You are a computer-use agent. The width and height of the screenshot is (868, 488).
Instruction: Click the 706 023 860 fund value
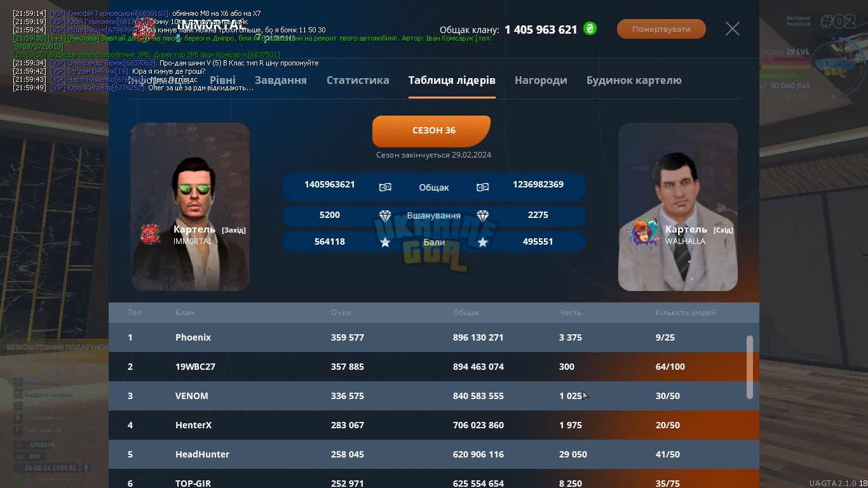(x=478, y=425)
